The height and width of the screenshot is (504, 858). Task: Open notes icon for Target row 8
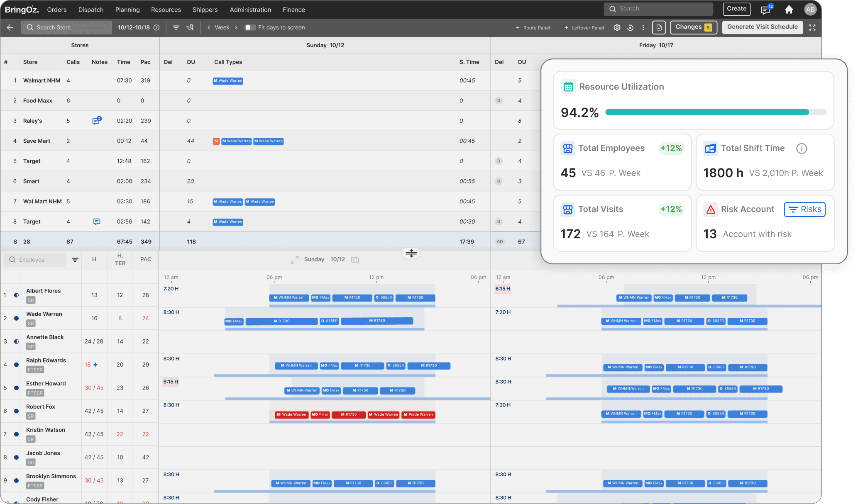tap(97, 222)
